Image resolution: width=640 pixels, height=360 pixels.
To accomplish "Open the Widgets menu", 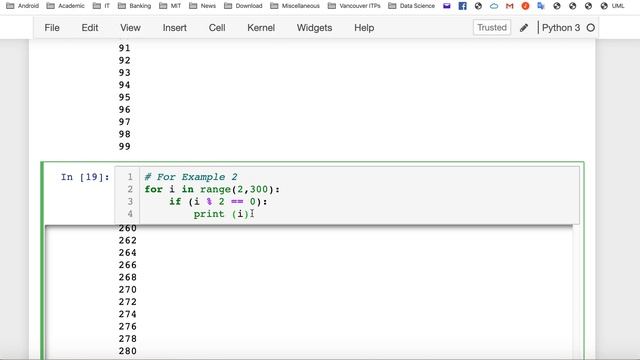I will pyautogui.click(x=314, y=28).
